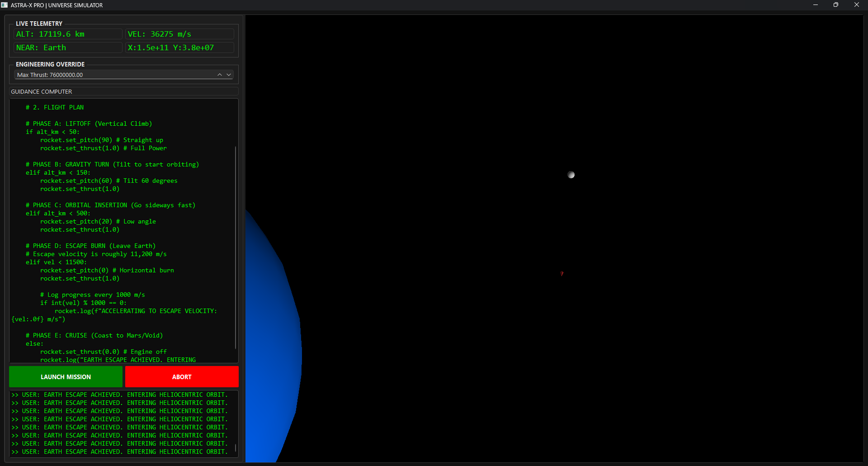Click the VEL 36275 m/s readout
The height and width of the screenshot is (466, 868).
[x=179, y=34]
